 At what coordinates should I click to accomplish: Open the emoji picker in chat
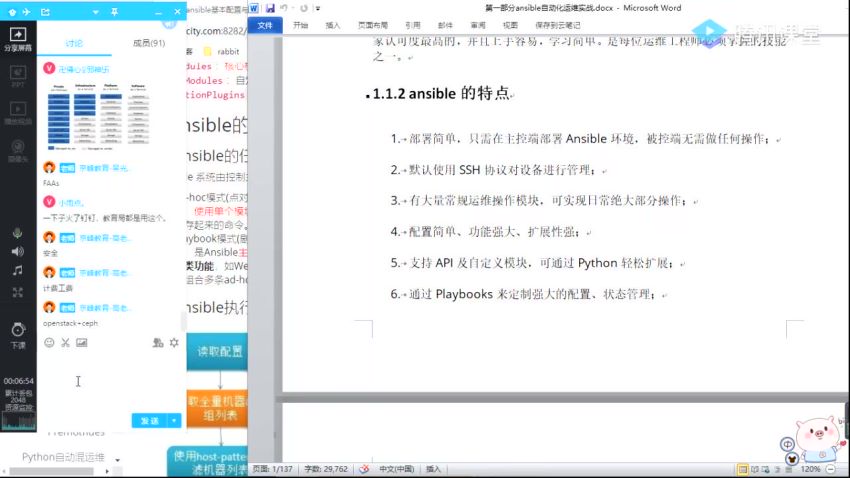(x=49, y=343)
